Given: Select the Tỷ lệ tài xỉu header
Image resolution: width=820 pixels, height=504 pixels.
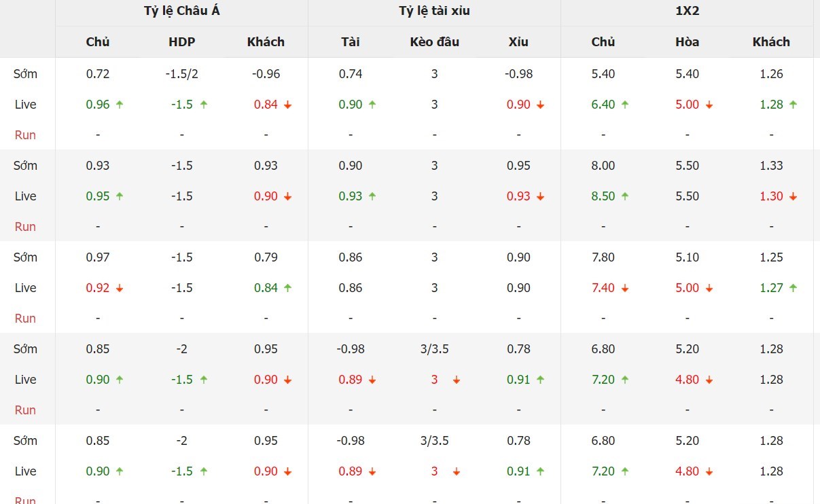Looking at the screenshot, I should (x=434, y=11).
